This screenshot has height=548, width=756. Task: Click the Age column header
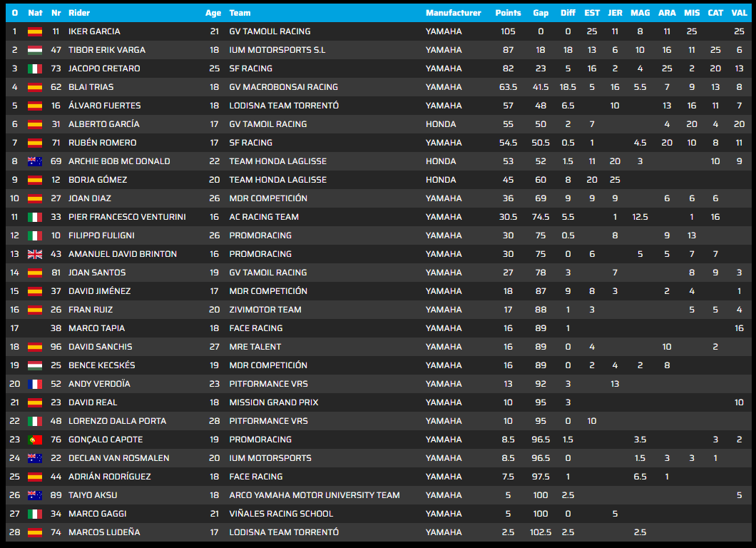[x=213, y=13]
